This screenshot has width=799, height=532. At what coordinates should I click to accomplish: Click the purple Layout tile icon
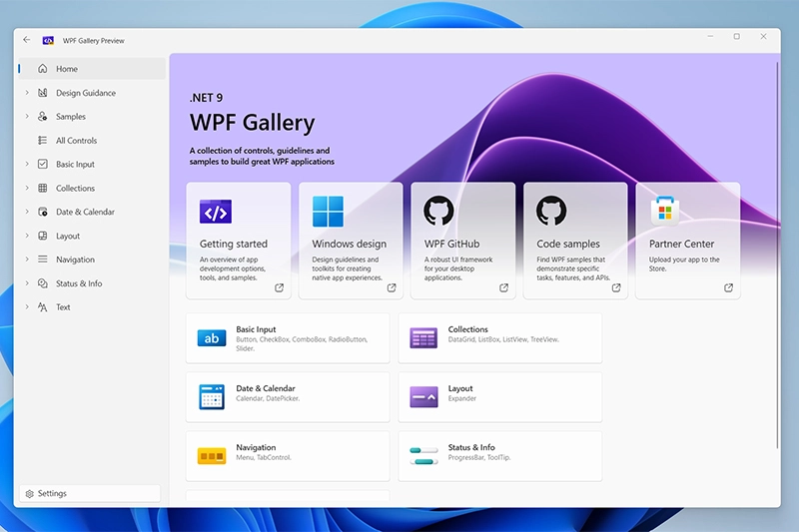pyautogui.click(x=423, y=397)
